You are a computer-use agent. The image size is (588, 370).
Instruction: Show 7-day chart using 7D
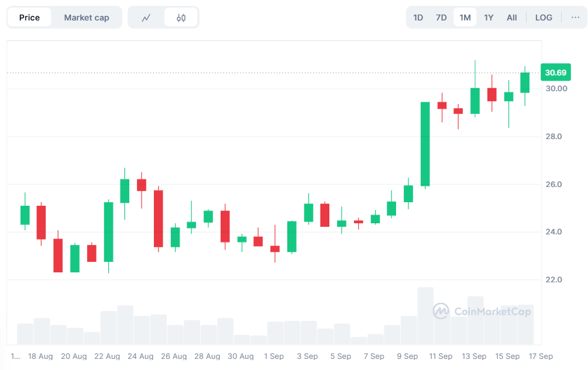[441, 17]
